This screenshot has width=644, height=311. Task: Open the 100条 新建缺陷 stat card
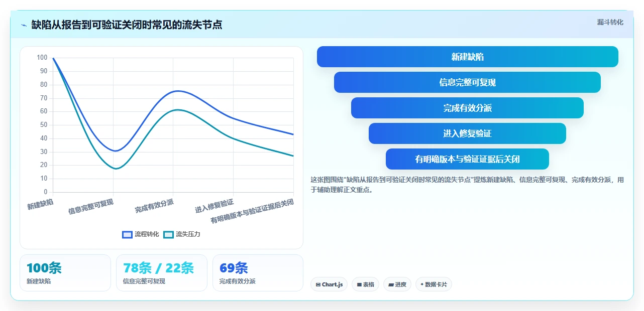(65, 273)
